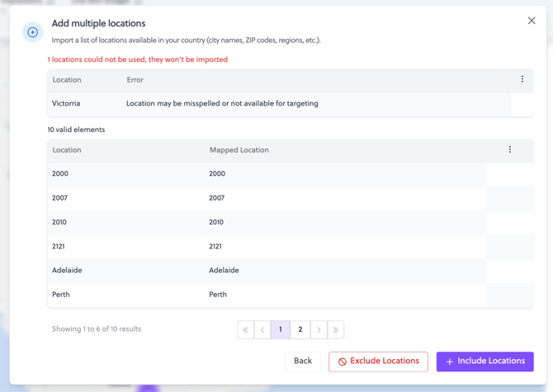Click the circular plus icon beside title
The image size is (553, 392).
tap(33, 32)
